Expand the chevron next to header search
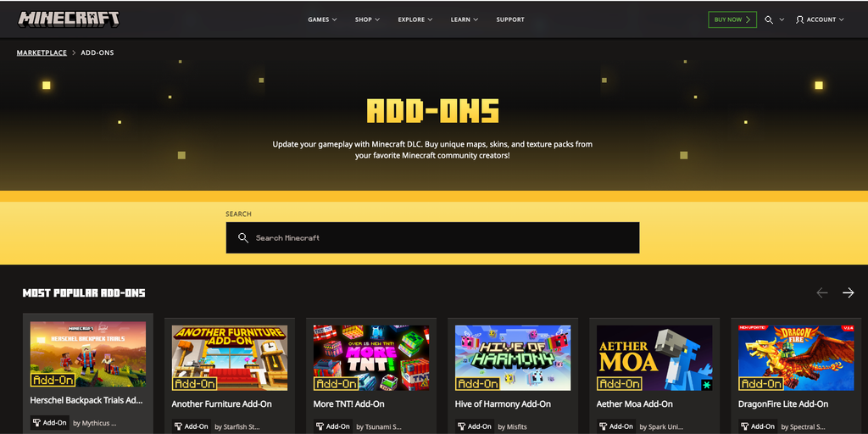Screen dimensions: 868x434 tap(782, 19)
